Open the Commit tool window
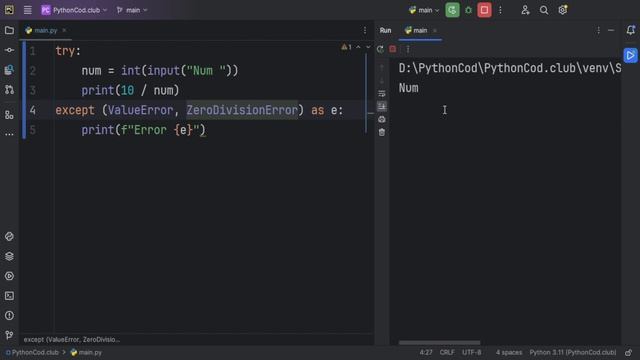The width and height of the screenshot is (640, 360). tap(9, 50)
